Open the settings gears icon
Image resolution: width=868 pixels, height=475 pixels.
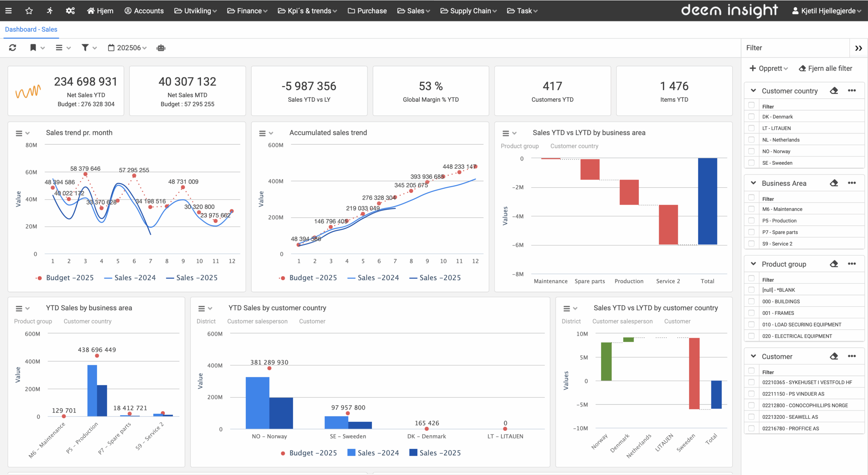70,11
